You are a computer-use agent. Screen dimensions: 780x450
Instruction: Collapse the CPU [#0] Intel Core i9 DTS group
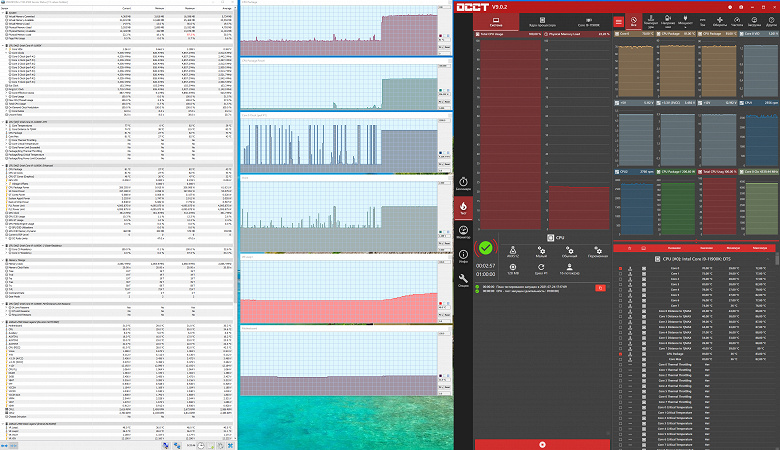click(x=768, y=259)
